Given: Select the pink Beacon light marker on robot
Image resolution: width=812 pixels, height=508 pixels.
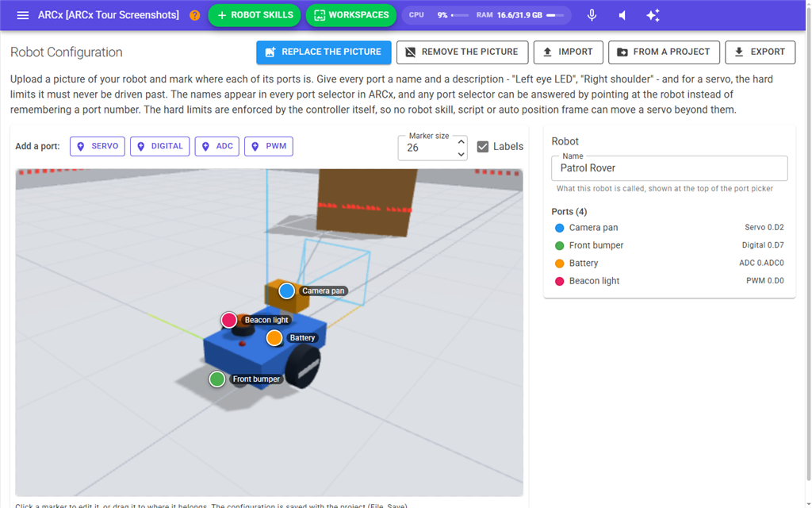Looking at the screenshot, I should 229,320.
